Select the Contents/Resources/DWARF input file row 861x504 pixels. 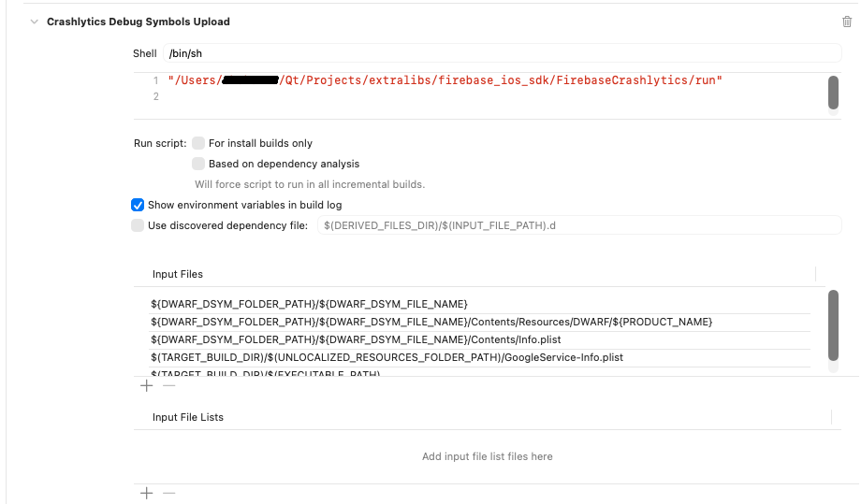coord(430,322)
